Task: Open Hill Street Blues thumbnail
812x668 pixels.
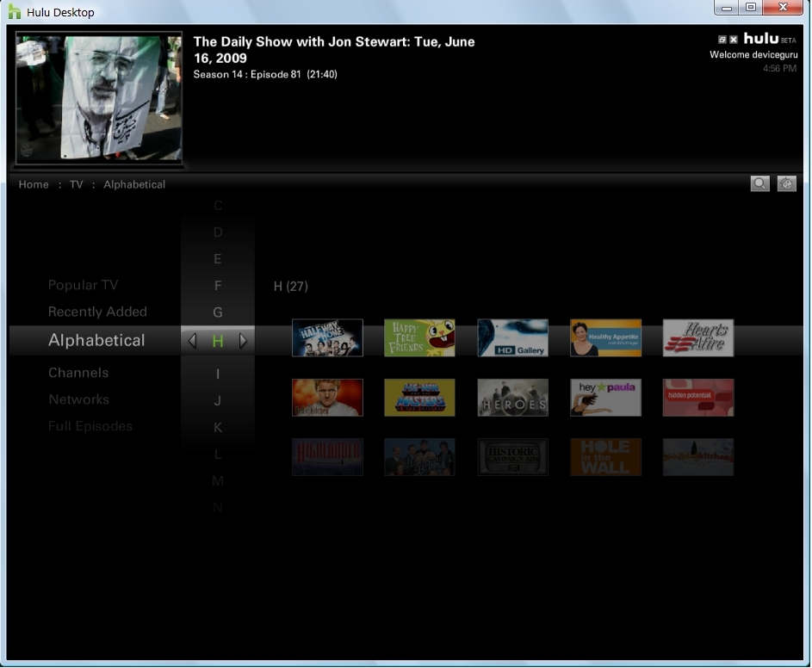Action: (x=419, y=457)
